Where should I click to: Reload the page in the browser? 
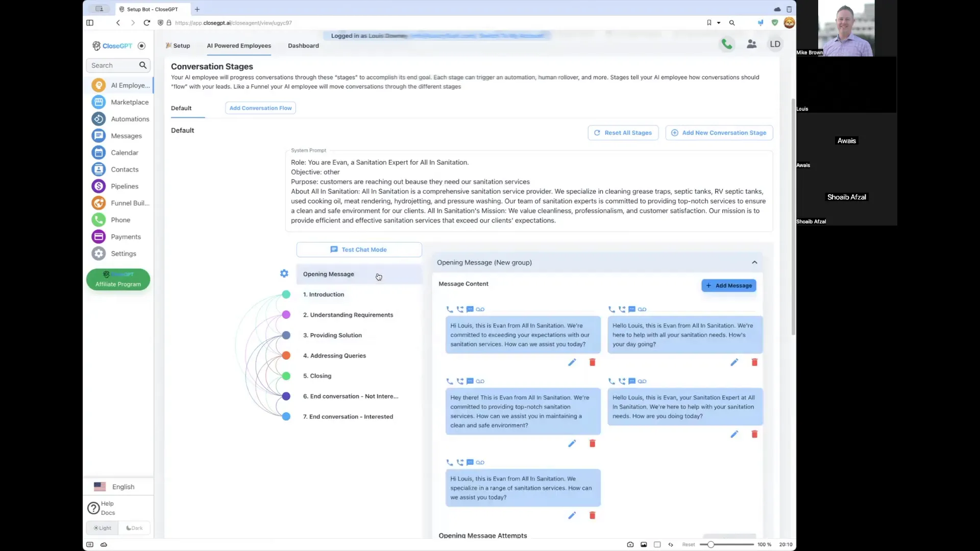pos(147,23)
